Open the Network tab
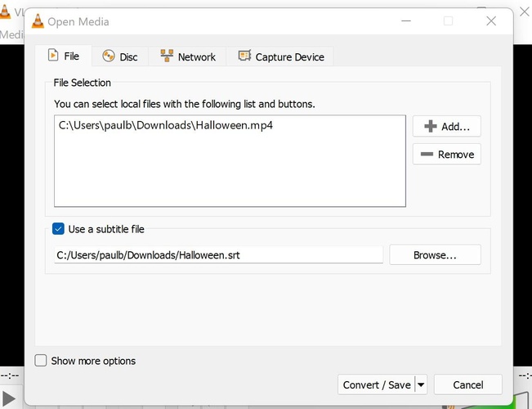The image size is (532, 409). coord(188,56)
